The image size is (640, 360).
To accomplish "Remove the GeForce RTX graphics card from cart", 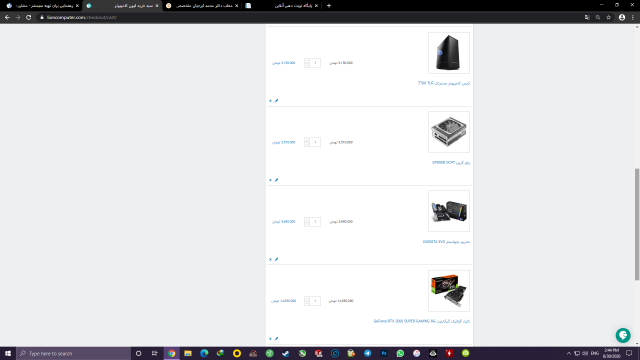I will [270, 338].
